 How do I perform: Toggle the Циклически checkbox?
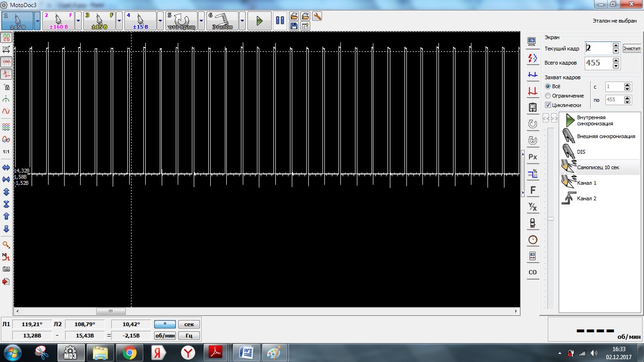(x=548, y=105)
